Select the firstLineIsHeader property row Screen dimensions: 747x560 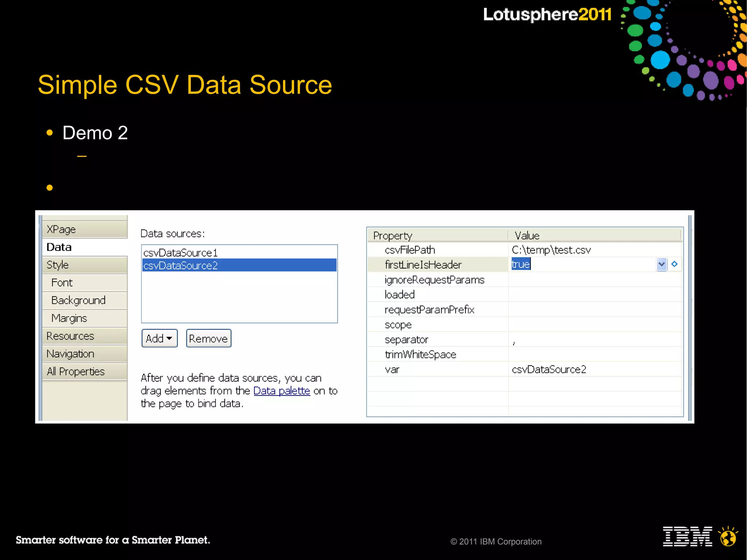coord(525,264)
